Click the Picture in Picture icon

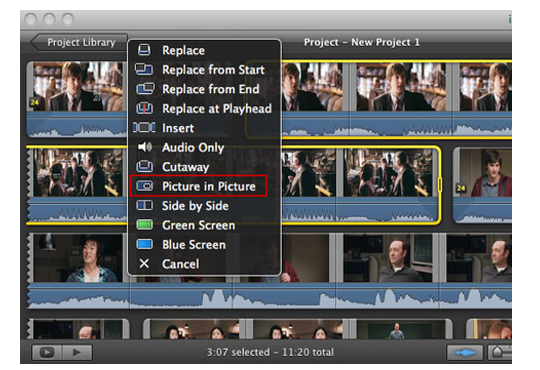coord(145,186)
